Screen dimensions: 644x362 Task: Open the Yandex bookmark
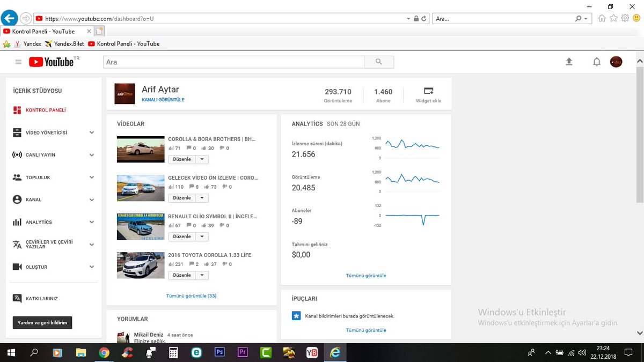coord(27,44)
